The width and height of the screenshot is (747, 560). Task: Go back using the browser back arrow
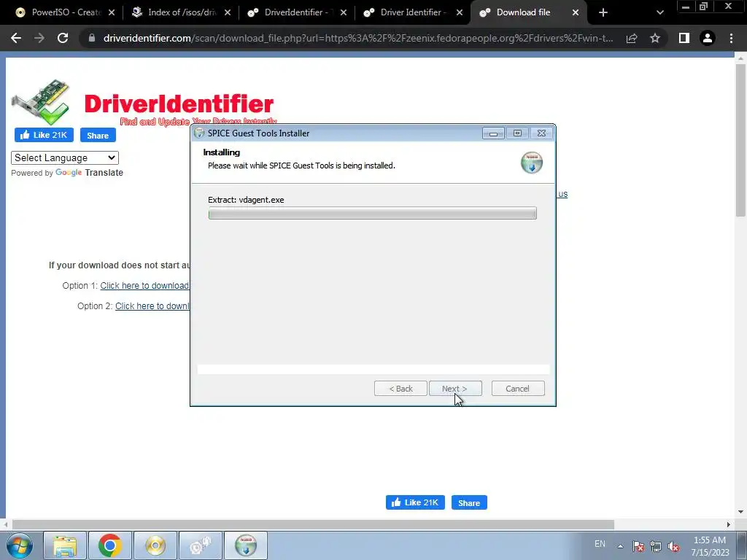(x=16, y=38)
